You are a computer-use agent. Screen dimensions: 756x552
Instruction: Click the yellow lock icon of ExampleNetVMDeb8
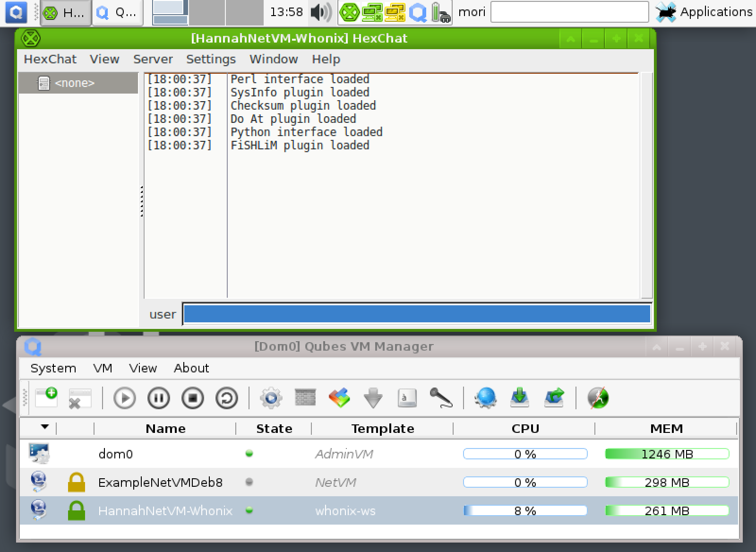[x=76, y=482]
